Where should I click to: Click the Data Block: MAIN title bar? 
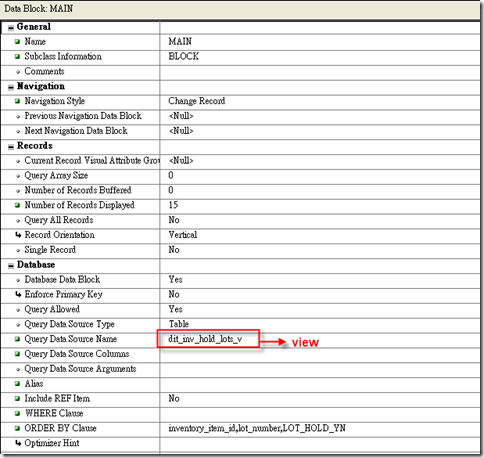240,9
